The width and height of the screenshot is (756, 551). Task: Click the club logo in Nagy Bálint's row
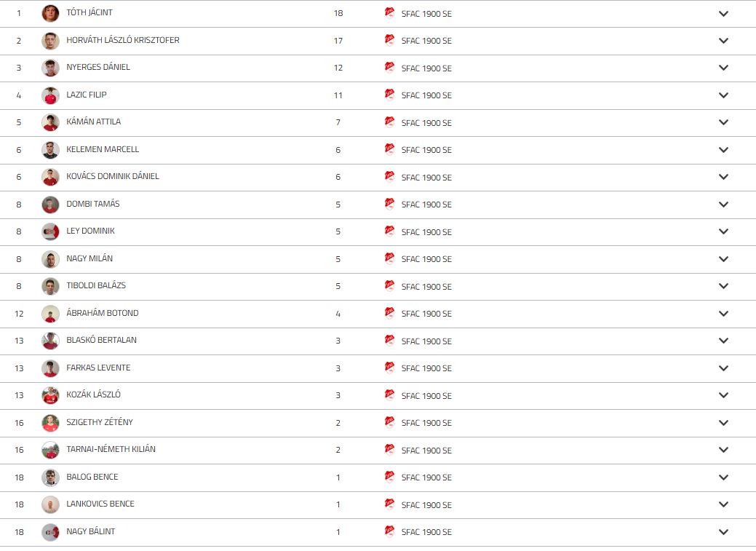tap(389, 531)
